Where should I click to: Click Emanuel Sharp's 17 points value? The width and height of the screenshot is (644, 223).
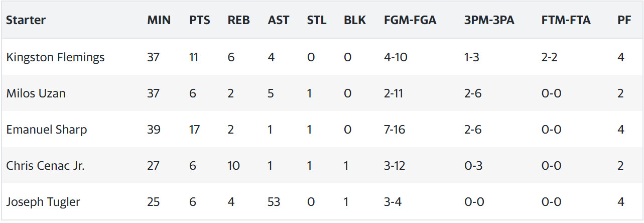(x=194, y=130)
